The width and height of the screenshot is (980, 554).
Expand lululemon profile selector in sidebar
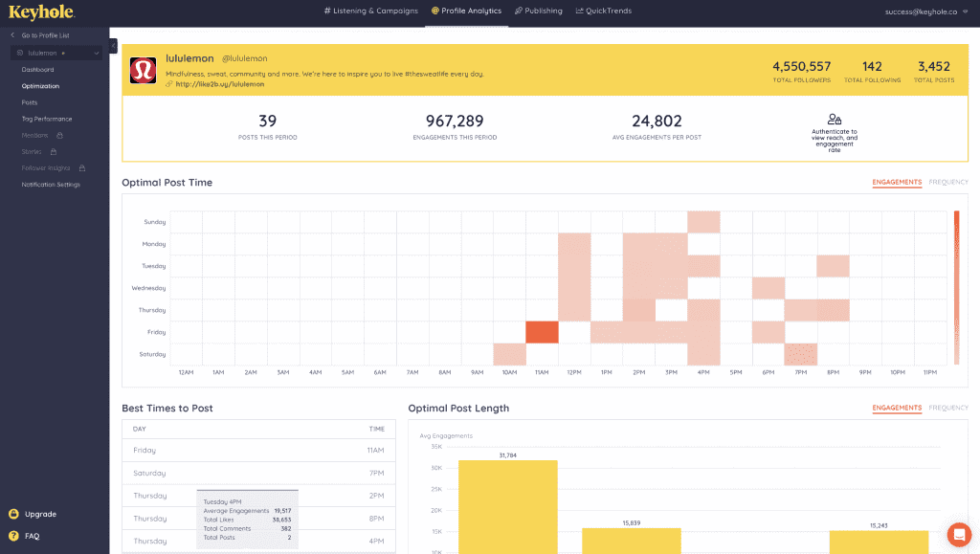coord(56,53)
